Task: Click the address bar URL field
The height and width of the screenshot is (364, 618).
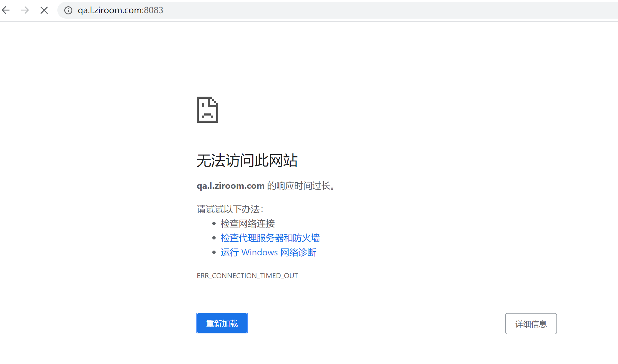Action: [x=210, y=10]
